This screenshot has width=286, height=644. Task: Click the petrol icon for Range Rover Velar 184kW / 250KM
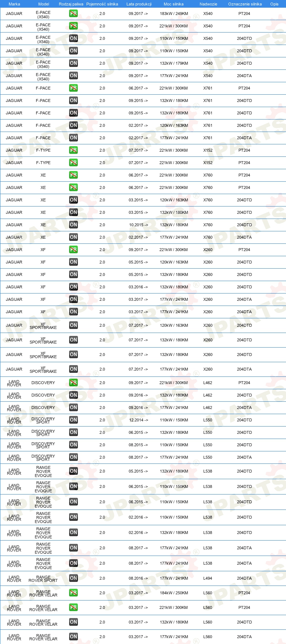[x=74, y=593]
